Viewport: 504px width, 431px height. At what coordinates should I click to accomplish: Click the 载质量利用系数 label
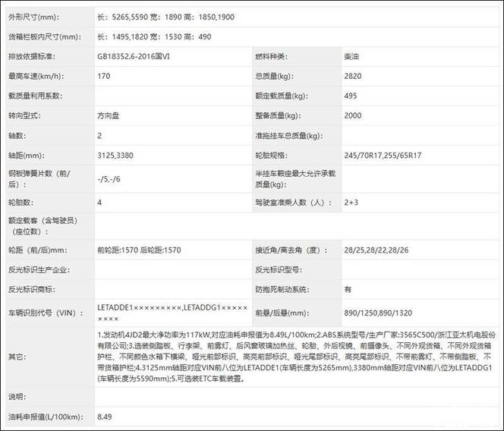36,96
